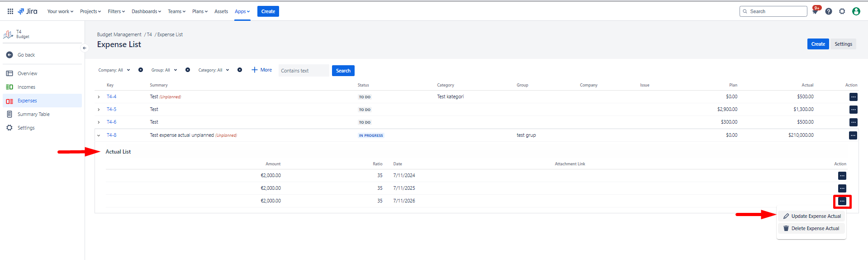Click the $210,000.00 actual amount

point(801,135)
